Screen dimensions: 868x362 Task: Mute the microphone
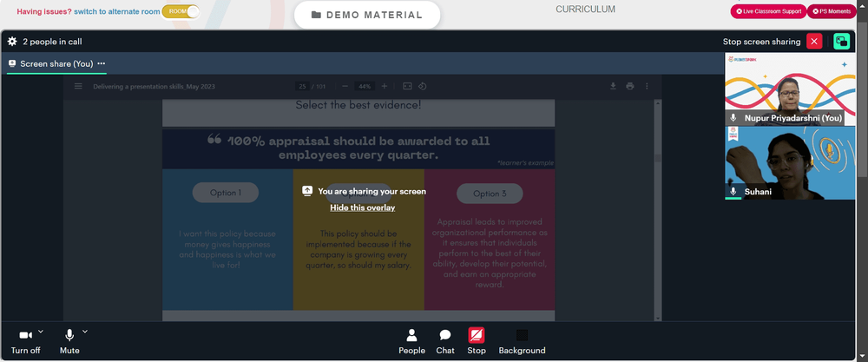point(69,342)
